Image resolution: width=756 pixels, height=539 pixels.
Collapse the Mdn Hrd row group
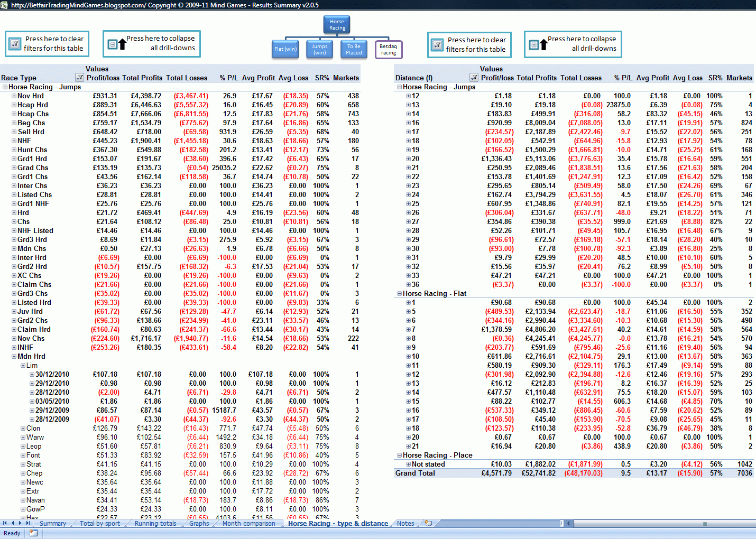pos(14,356)
